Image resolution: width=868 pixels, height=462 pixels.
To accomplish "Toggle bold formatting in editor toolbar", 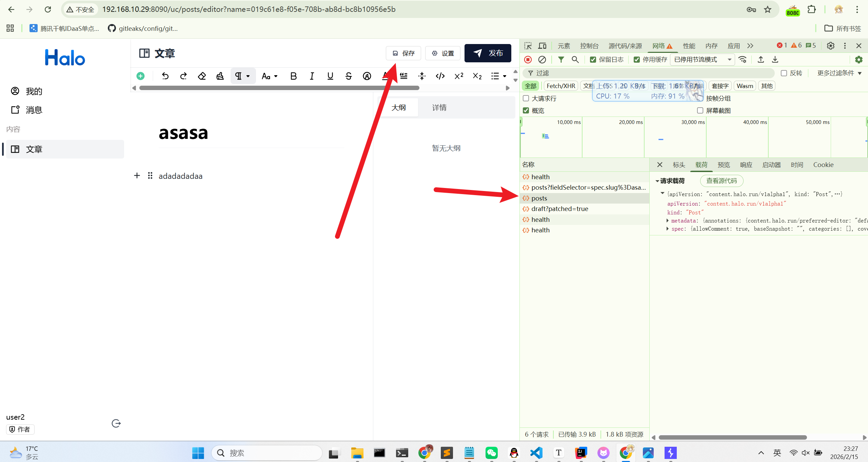I will (x=293, y=76).
